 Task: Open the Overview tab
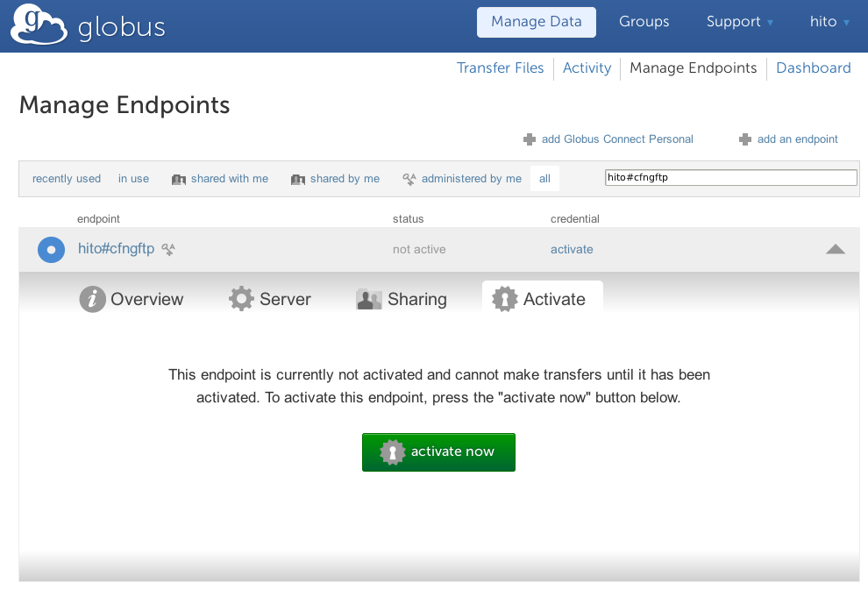[x=132, y=300]
